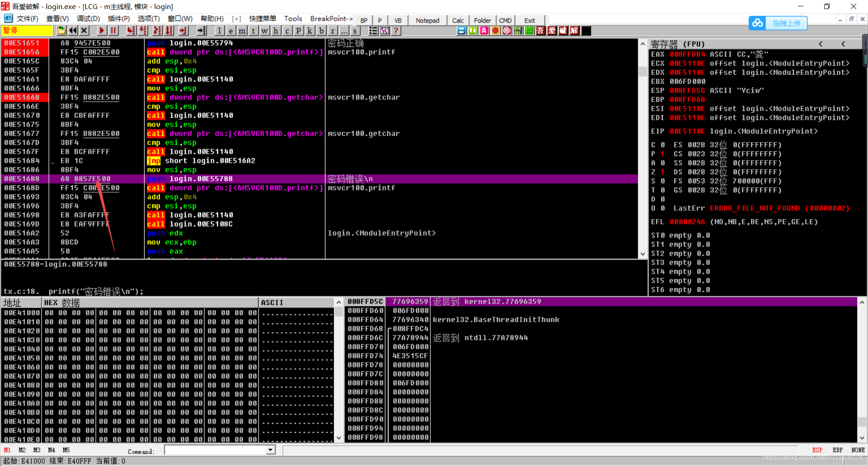
Task: Toggle M4 memory dump tab
Action: 52,450
